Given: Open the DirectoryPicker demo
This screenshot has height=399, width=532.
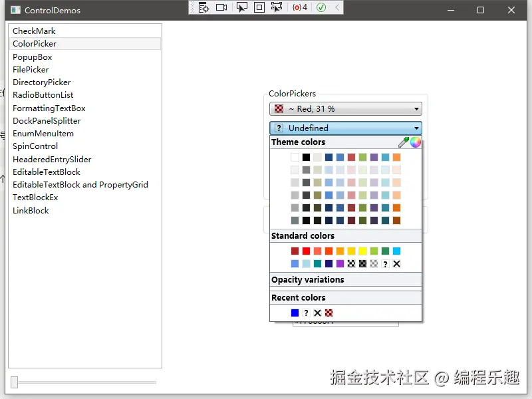Looking at the screenshot, I should coord(85,82).
